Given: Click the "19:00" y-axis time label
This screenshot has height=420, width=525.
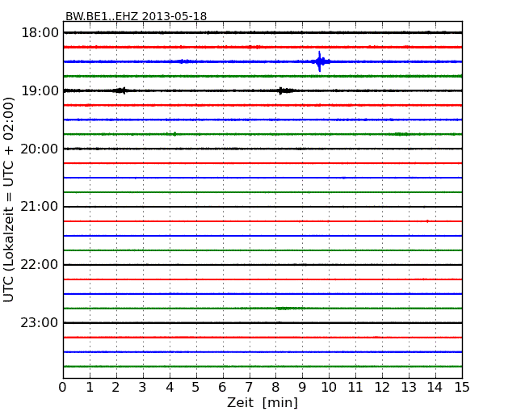Looking at the screenshot, I should click(40, 90).
